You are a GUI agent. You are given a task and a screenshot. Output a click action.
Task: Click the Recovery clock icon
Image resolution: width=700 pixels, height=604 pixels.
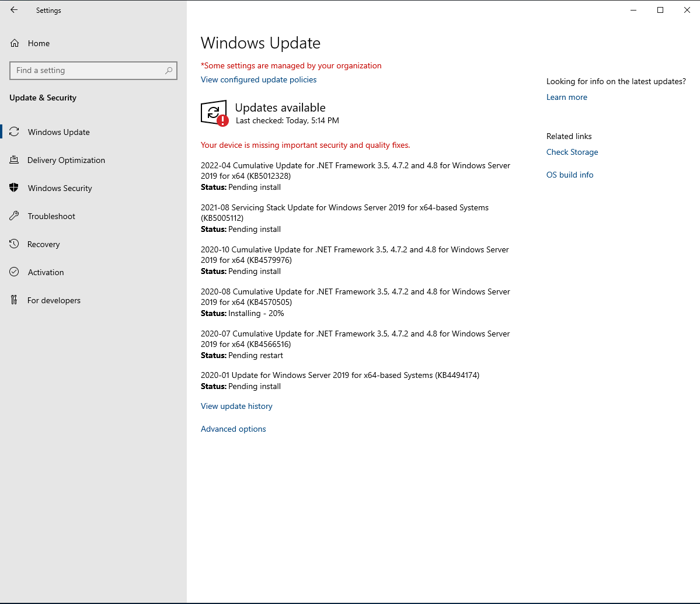[14, 244]
